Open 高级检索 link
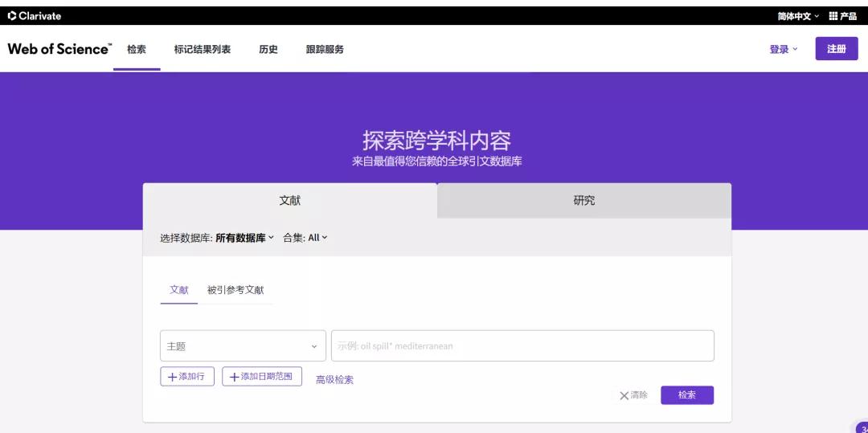 tap(334, 380)
